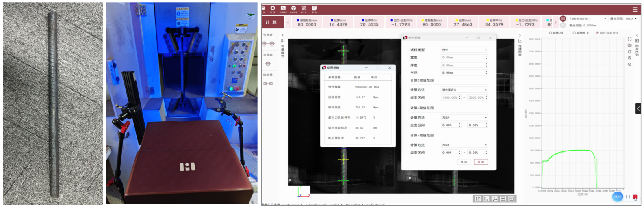
Task: Select the 应力-应变 σ-ε radio button
Action: [x=597, y=33]
